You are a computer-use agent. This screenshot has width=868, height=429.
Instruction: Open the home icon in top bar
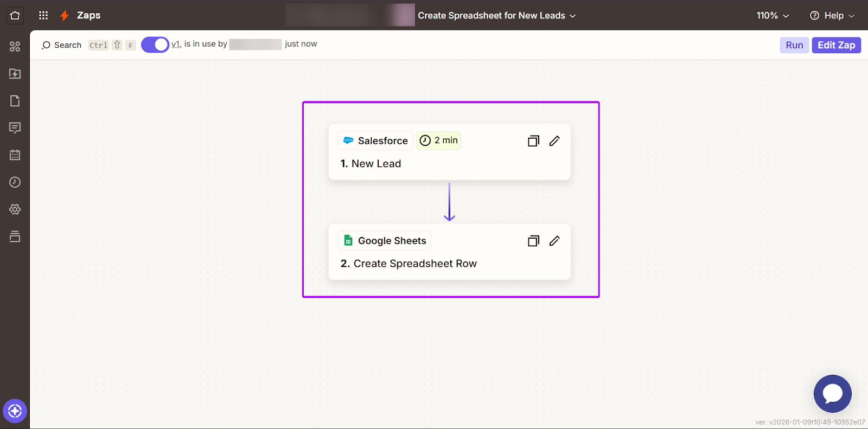15,15
